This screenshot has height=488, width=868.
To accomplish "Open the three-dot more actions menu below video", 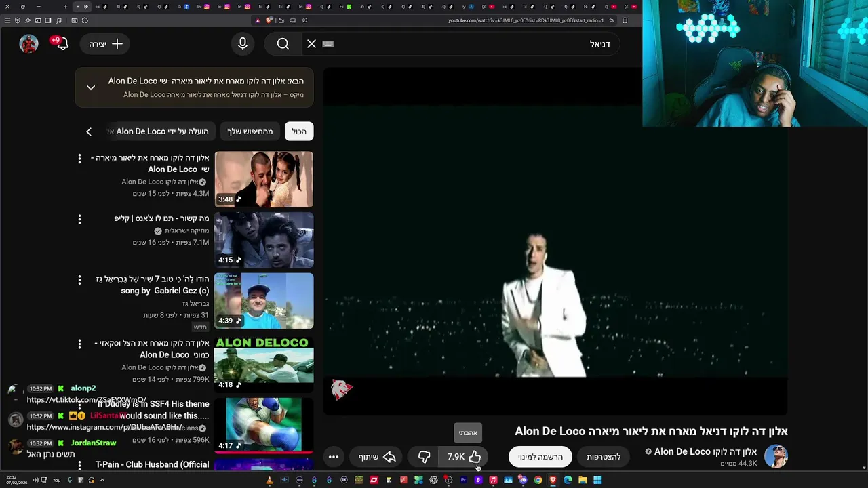I will click(x=334, y=457).
